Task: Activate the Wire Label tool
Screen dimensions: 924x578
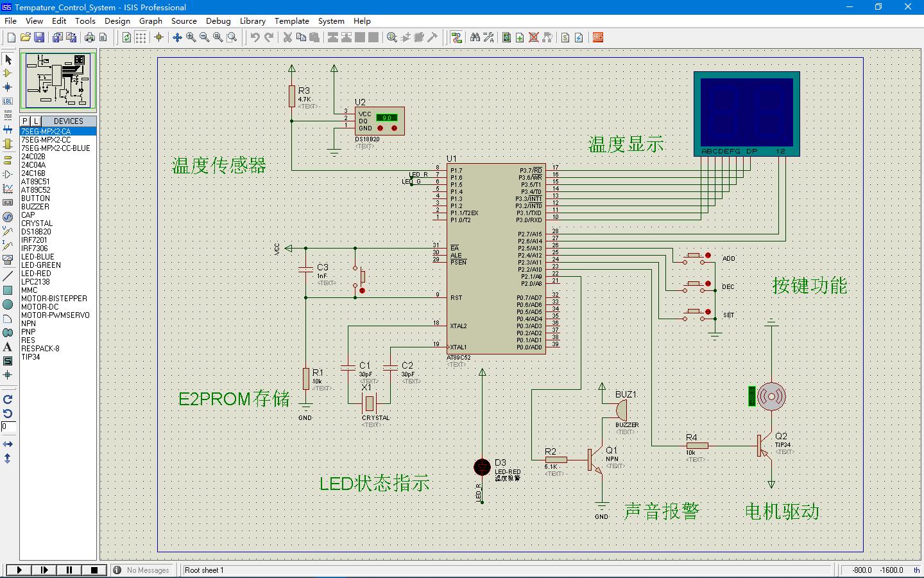Action: [8, 101]
